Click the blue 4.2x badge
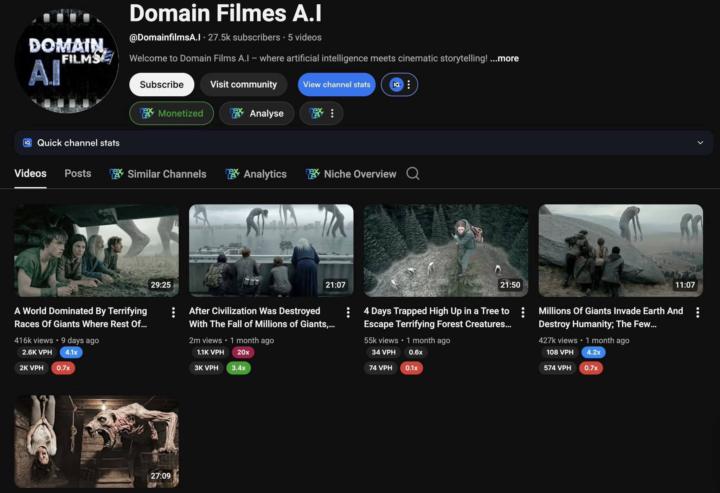This screenshot has width=720, height=493. [593, 353]
